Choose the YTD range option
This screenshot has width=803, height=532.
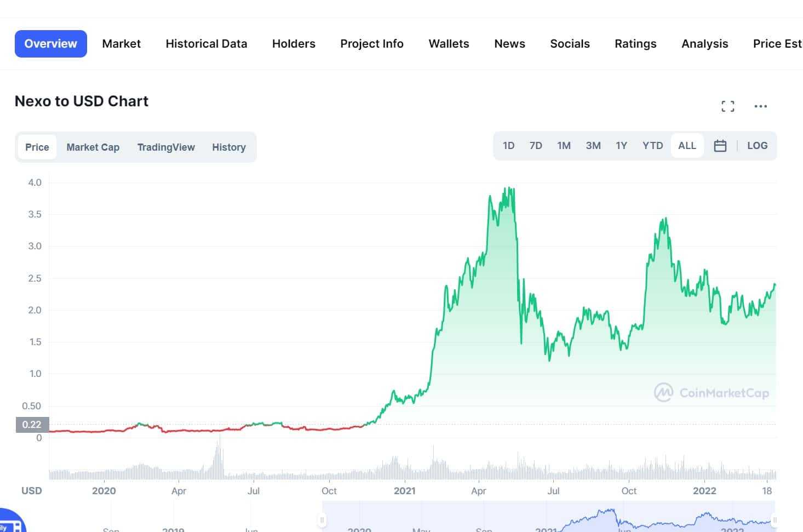coord(652,146)
